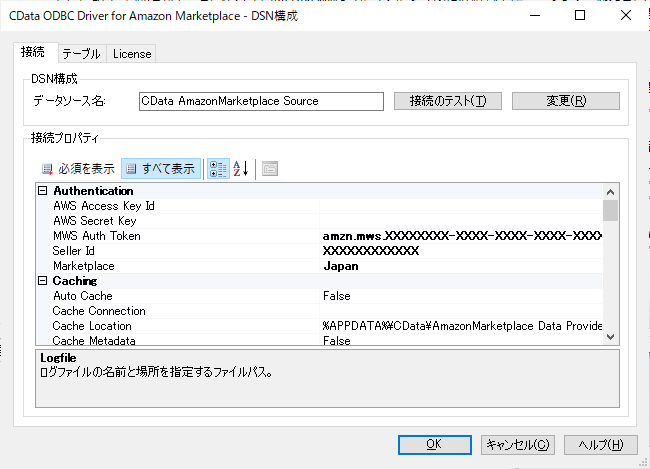Image resolution: width=650 pixels, height=469 pixels.
Task: Show only required properties with 必須を表示
Action: coord(78,169)
